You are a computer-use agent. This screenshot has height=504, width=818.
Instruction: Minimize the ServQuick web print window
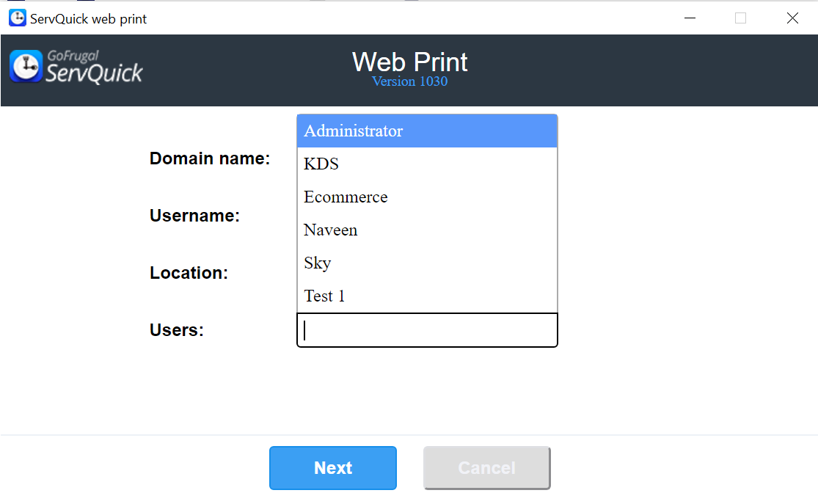pos(689,18)
